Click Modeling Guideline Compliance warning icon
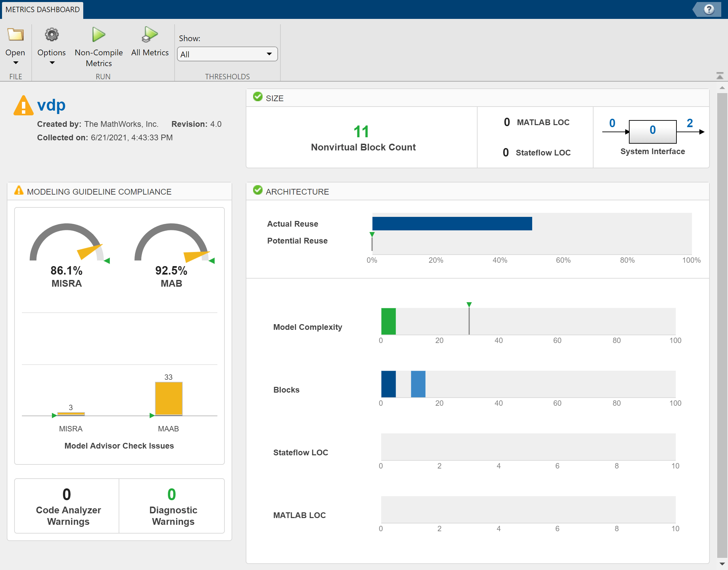Viewport: 728px width, 570px height. (x=19, y=191)
